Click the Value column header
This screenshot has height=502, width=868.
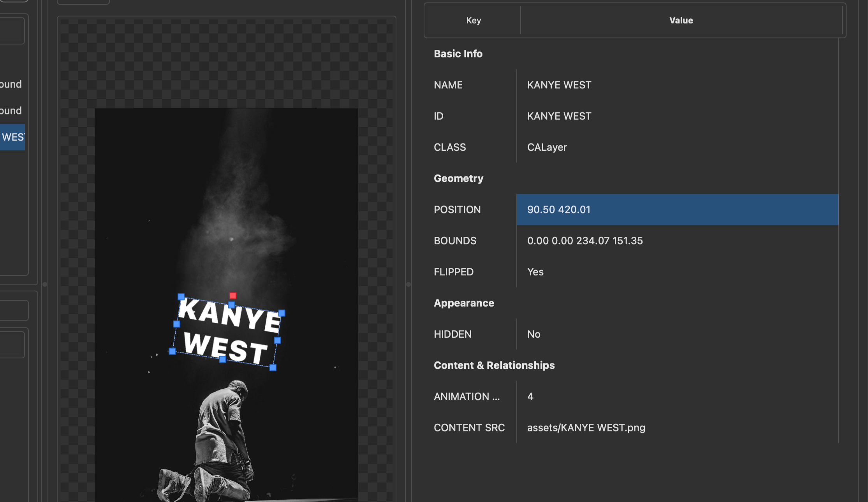click(x=681, y=20)
